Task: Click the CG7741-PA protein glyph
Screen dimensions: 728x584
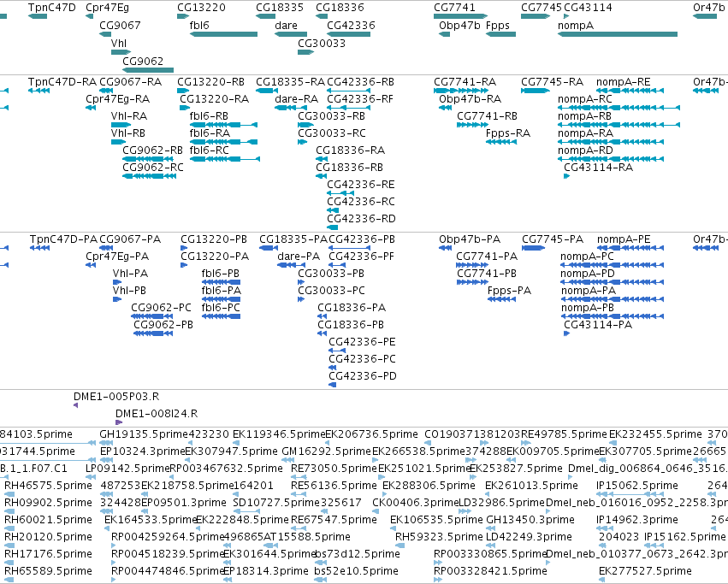Action: pos(471,265)
